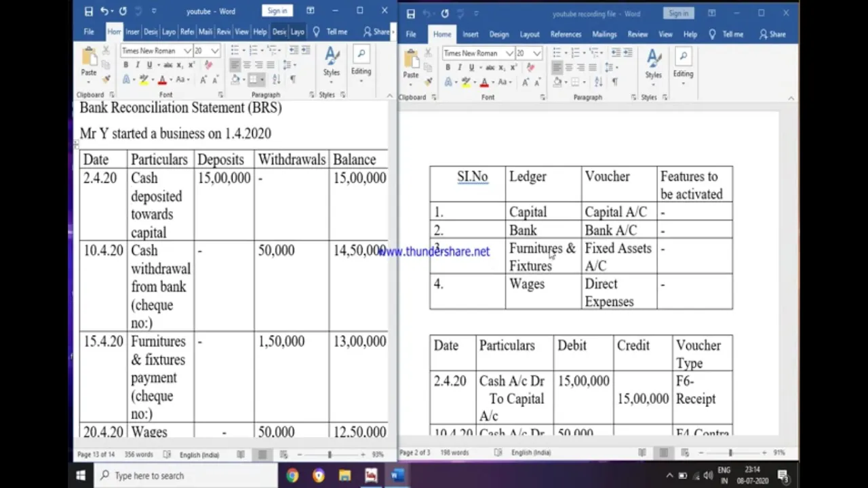Select Web Layout view in youtube status bar
Screen dimensions: 868x488
tap(284, 455)
